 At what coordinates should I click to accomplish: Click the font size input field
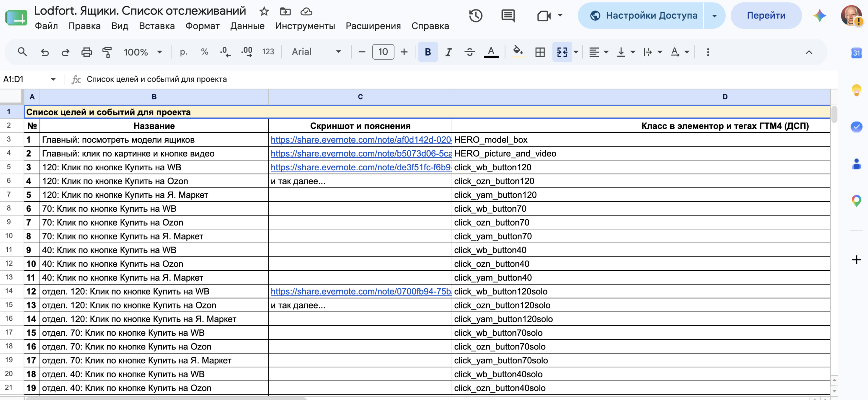(x=383, y=52)
